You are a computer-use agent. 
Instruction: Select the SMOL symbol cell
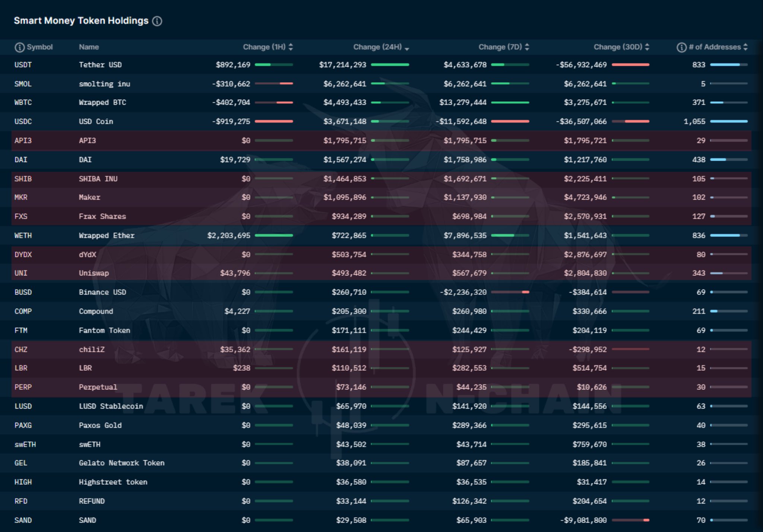click(23, 84)
